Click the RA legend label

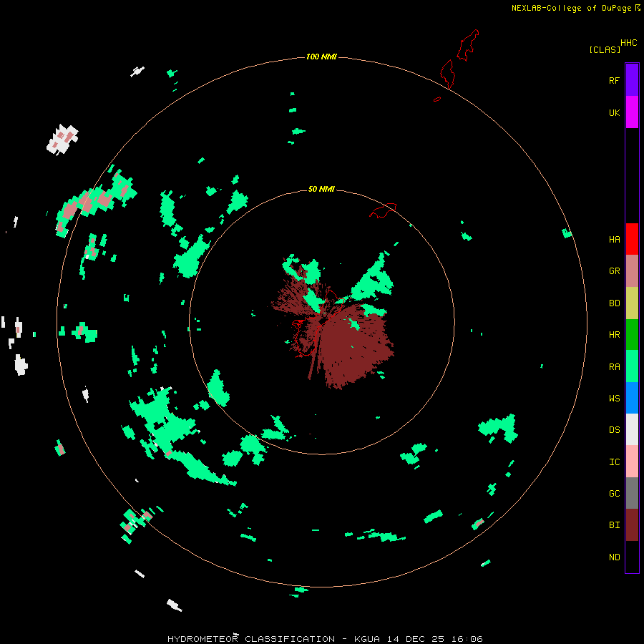tap(614, 367)
